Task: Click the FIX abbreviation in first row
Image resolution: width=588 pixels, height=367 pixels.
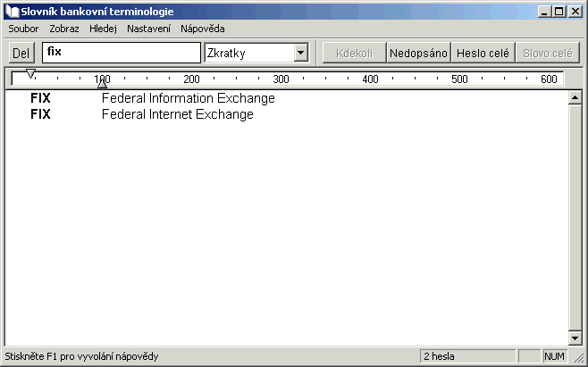Action: (40, 98)
